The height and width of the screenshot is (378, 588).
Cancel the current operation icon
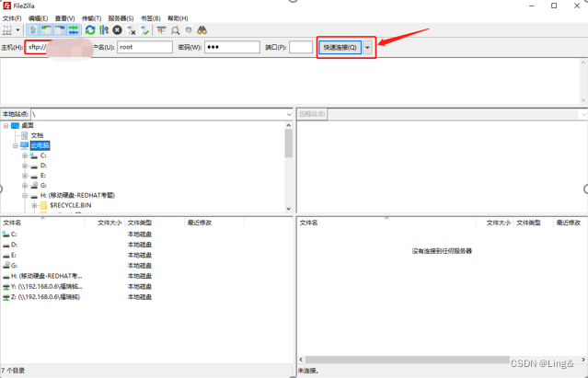(118, 30)
